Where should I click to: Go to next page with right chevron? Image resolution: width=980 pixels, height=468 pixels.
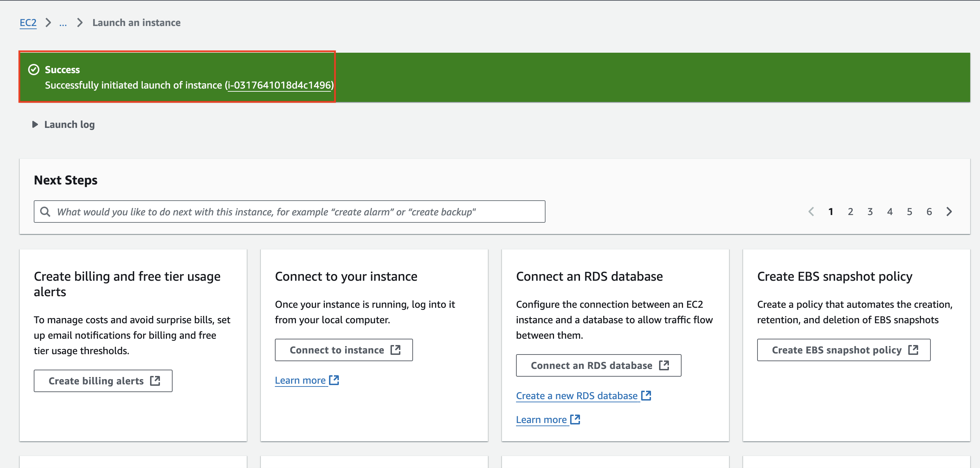(949, 212)
